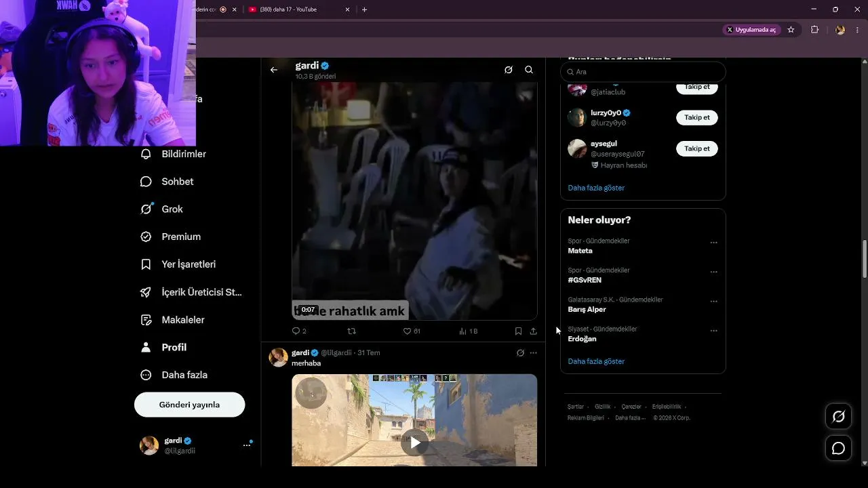Open Yer İşaretleri
The height and width of the screenshot is (488, 868).
click(x=178, y=264)
